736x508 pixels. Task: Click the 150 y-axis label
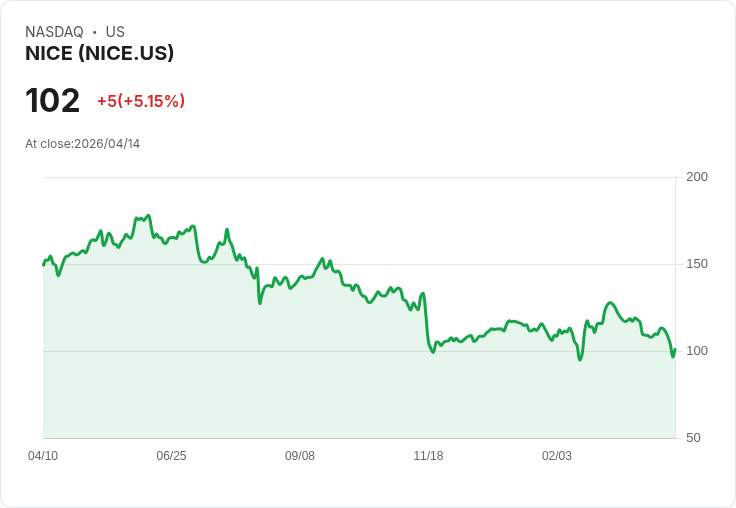[x=697, y=264]
